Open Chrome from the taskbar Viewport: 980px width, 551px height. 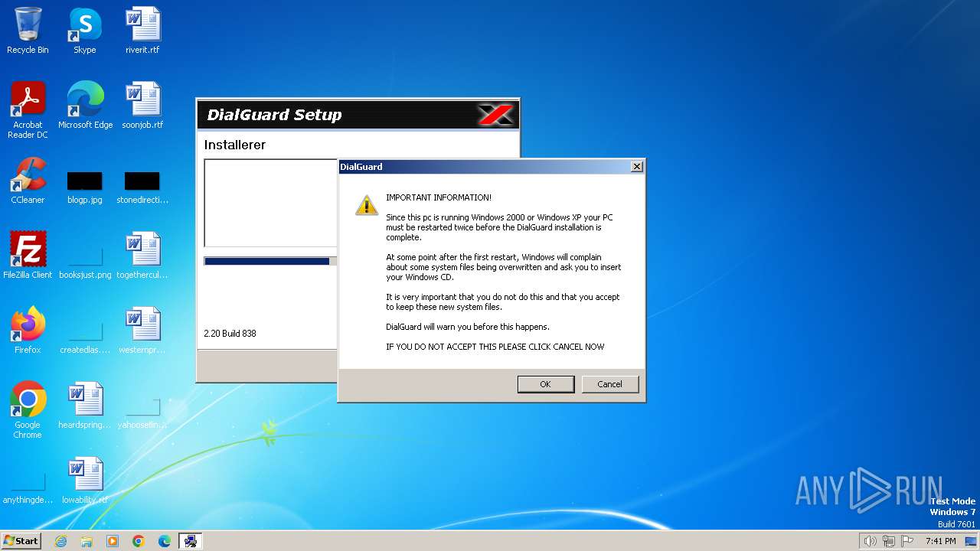pyautogui.click(x=139, y=541)
